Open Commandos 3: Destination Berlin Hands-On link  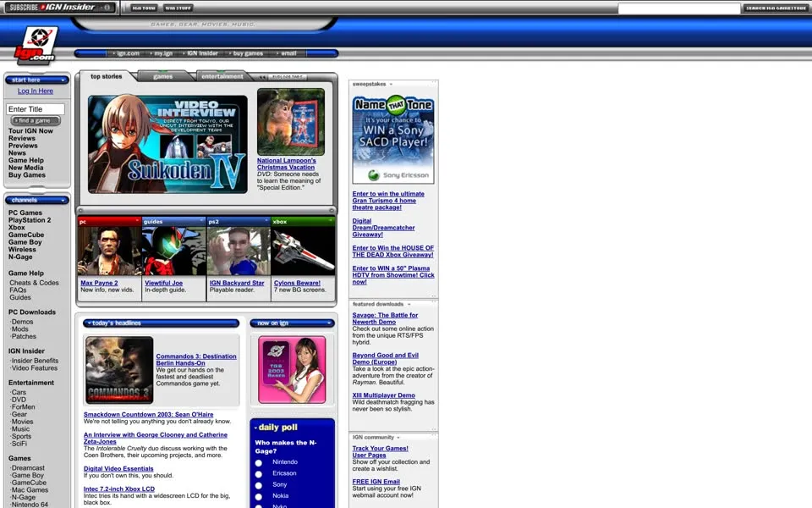196,360
